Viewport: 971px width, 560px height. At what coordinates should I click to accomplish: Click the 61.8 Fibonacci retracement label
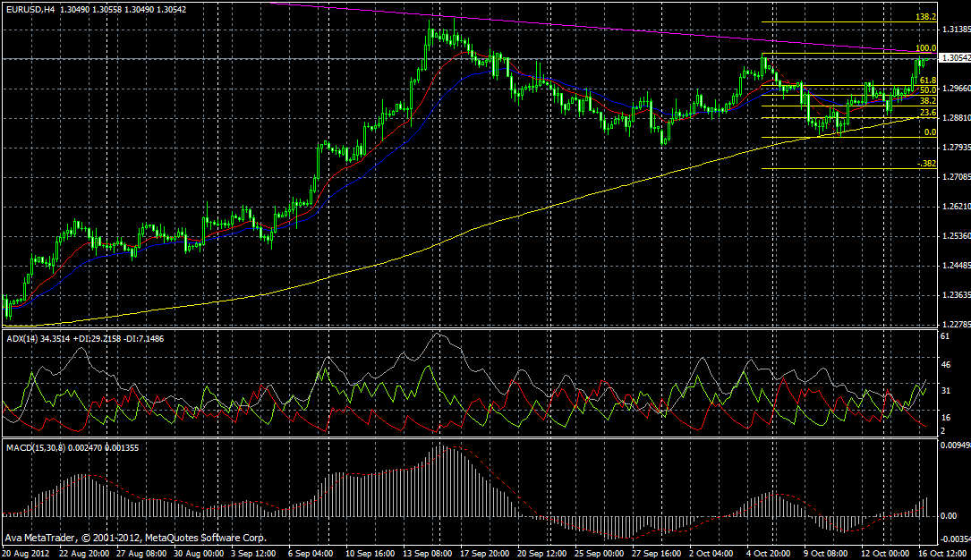click(x=928, y=81)
